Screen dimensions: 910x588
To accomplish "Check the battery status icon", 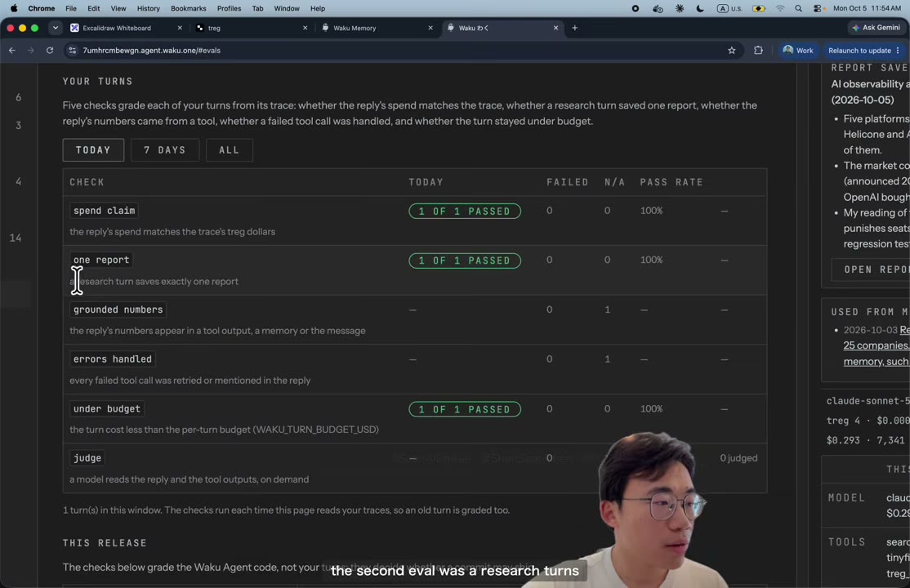I will (x=759, y=9).
